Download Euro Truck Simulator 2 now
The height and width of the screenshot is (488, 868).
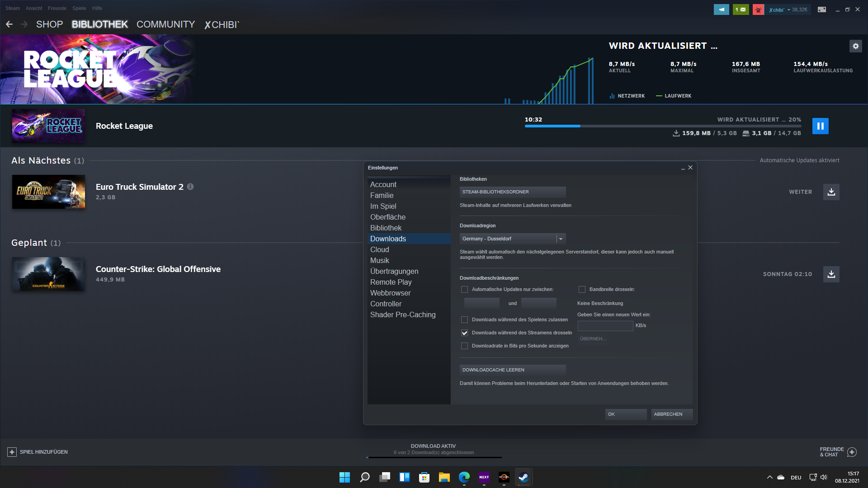point(831,192)
